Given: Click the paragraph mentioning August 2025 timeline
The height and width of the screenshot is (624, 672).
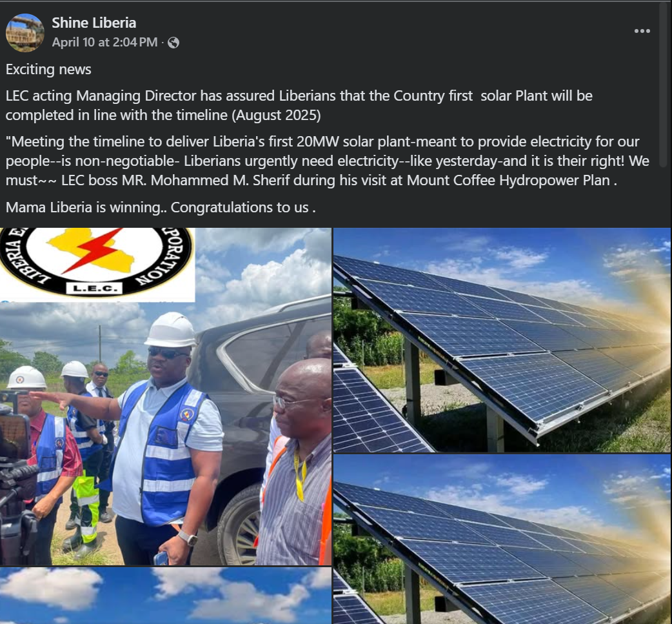Looking at the screenshot, I should tap(299, 105).
